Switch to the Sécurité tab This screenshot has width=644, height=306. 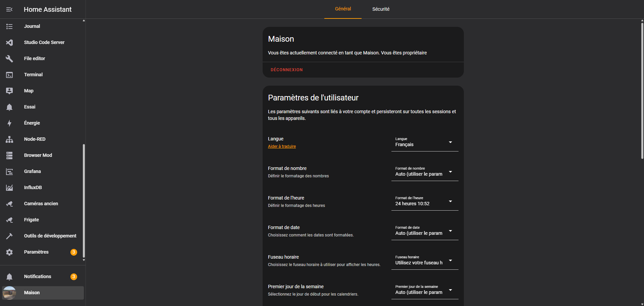381,9
